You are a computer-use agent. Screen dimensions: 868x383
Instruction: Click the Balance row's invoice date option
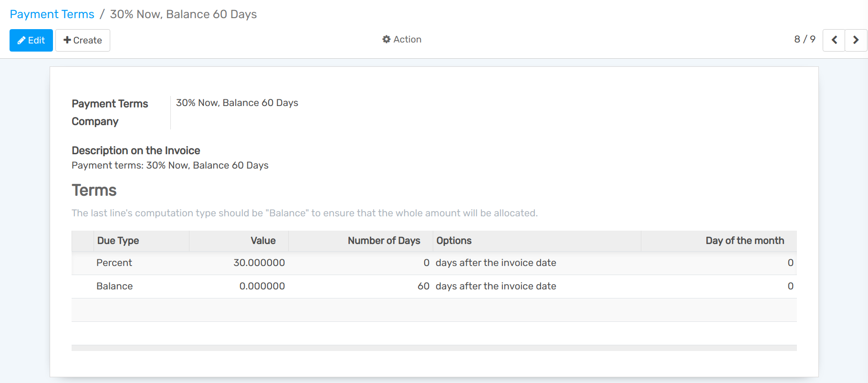click(496, 286)
